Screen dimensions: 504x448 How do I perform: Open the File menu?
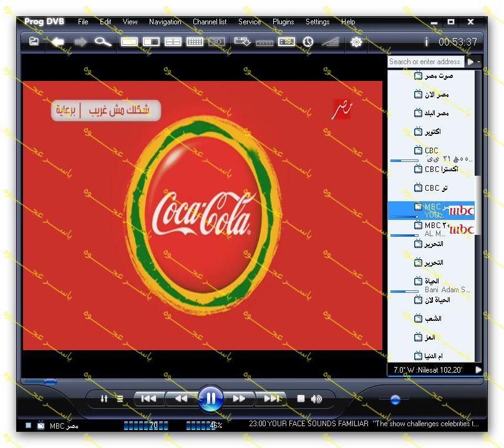pos(83,22)
